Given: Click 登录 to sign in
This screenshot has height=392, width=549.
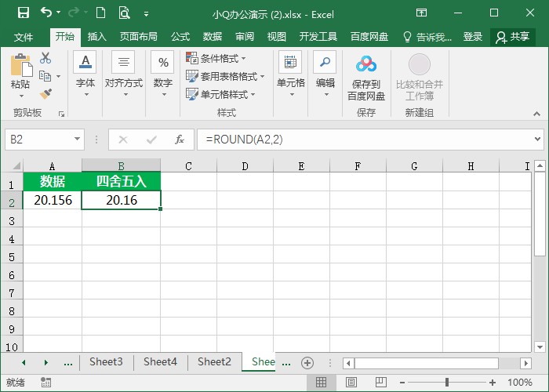Looking at the screenshot, I should [x=473, y=37].
